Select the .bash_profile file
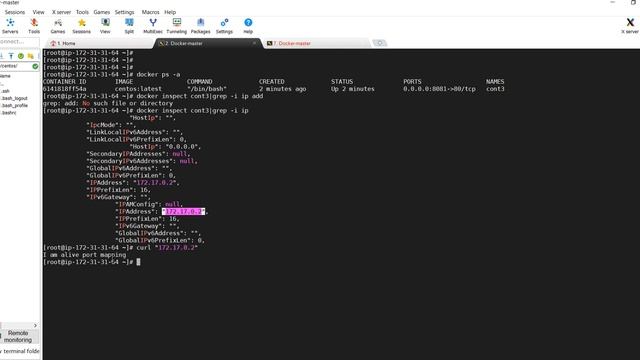The image size is (640, 360). [14, 105]
